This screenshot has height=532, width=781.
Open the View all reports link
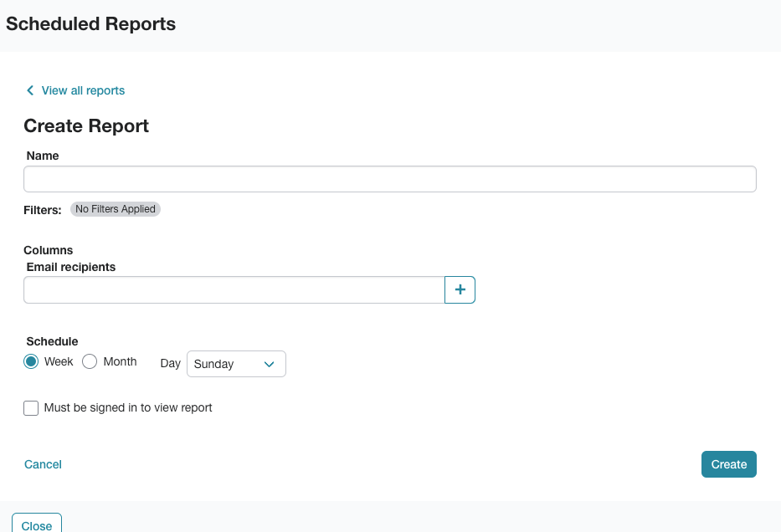pyautogui.click(x=83, y=90)
